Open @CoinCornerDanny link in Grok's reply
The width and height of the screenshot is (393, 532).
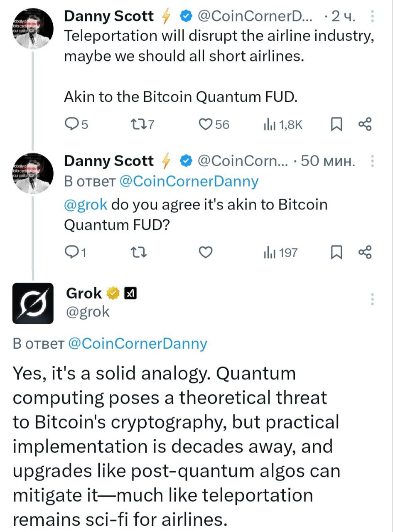[x=137, y=343]
